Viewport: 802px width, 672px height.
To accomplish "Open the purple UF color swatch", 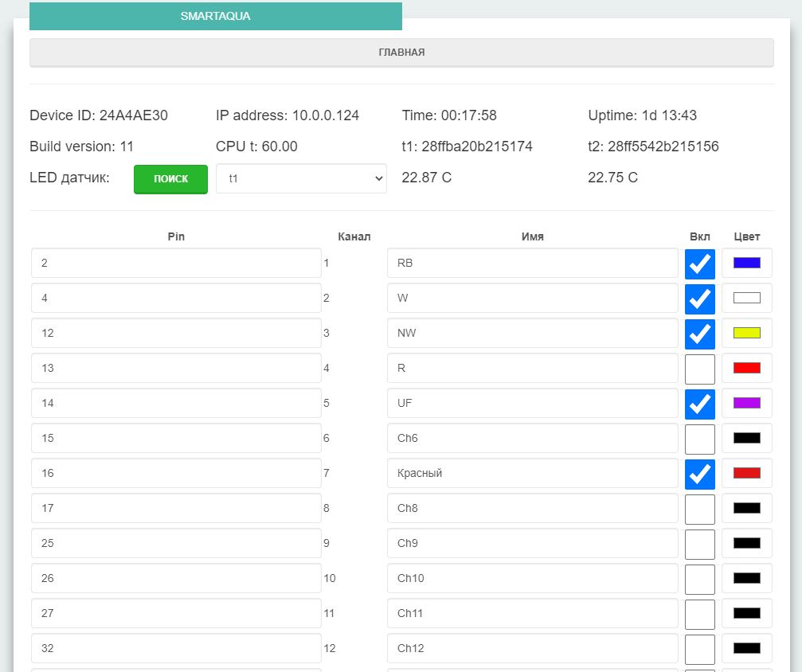I will tap(746, 404).
